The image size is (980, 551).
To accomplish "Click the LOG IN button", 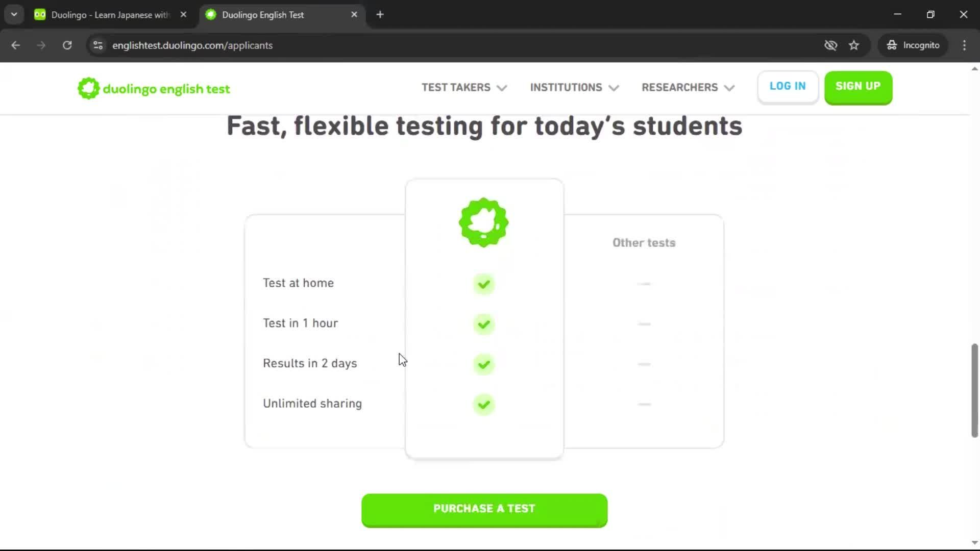I will tap(787, 86).
